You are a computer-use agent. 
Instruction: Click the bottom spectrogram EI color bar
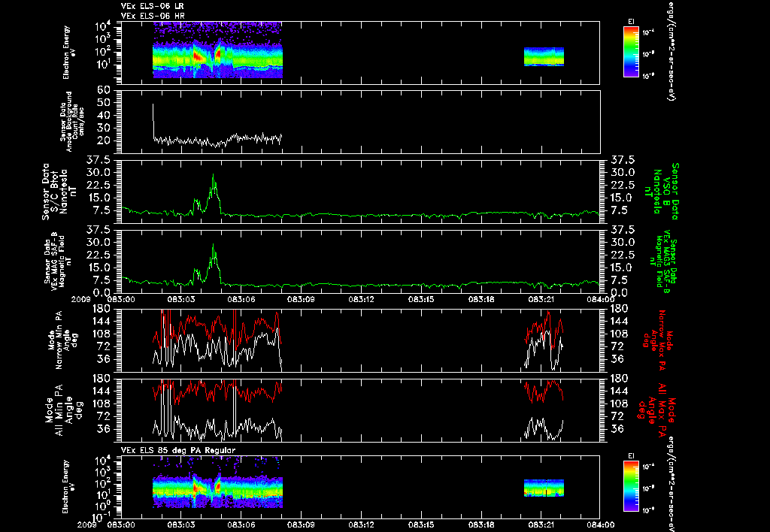[x=631, y=486]
